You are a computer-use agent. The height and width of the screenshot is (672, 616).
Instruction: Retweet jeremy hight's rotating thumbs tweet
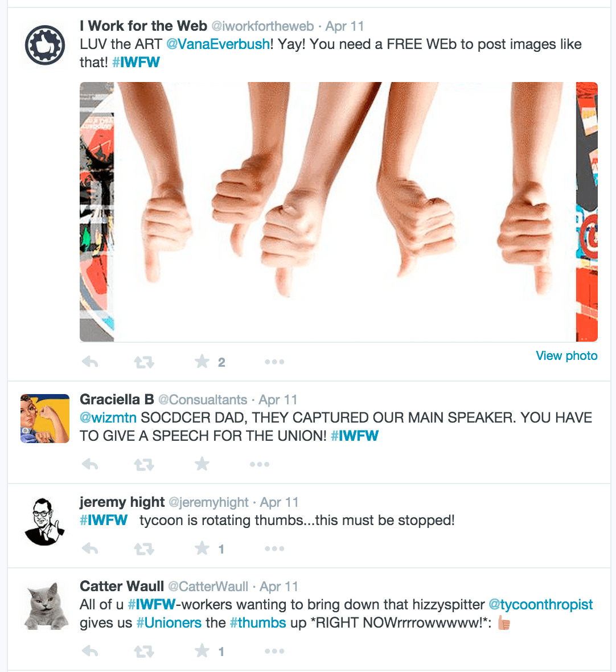[x=144, y=549]
